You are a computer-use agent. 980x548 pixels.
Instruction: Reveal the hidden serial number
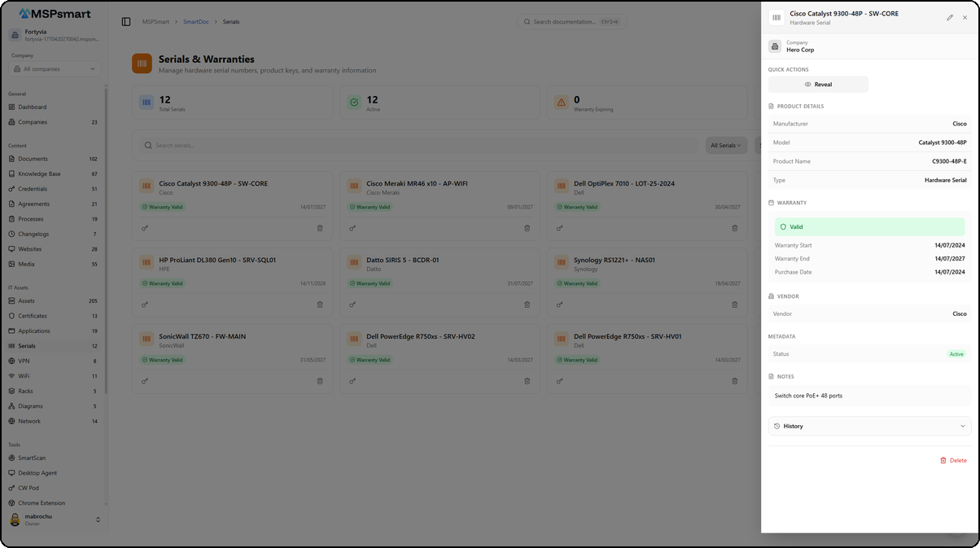tap(818, 85)
